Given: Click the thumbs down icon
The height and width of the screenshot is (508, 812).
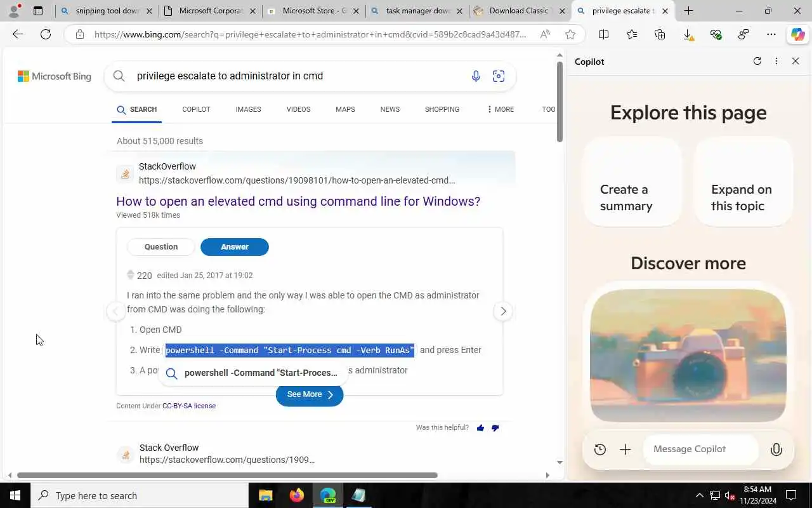Looking at the screenshot, I should 495,428.
